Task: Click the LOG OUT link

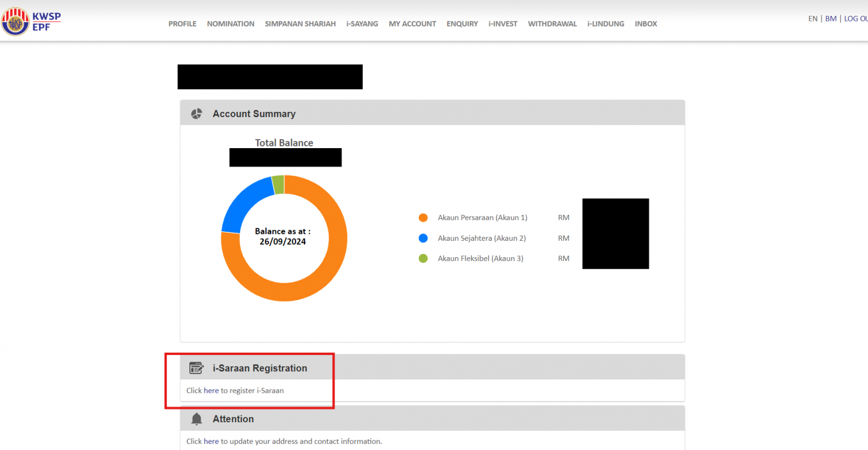Action: [856, 18]
